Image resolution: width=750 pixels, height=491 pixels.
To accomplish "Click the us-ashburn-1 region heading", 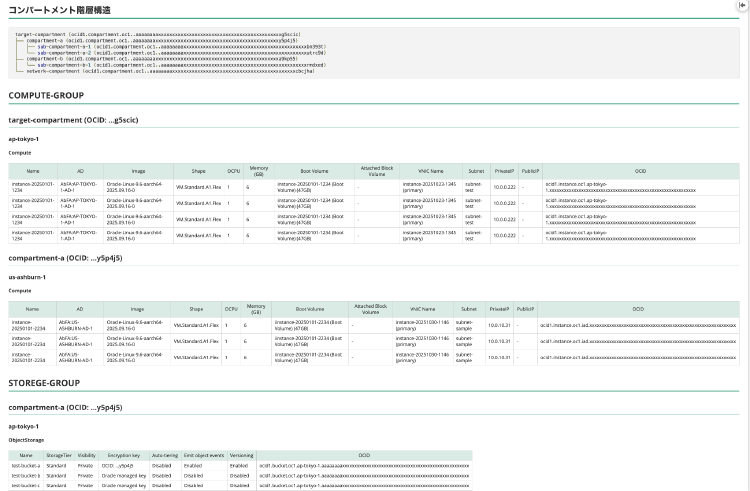I will click(28, 275).
